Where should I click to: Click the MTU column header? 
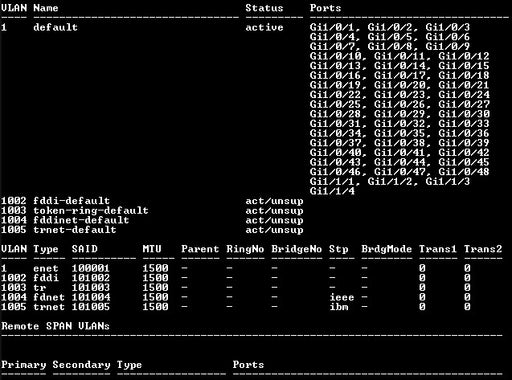point(152,249)
